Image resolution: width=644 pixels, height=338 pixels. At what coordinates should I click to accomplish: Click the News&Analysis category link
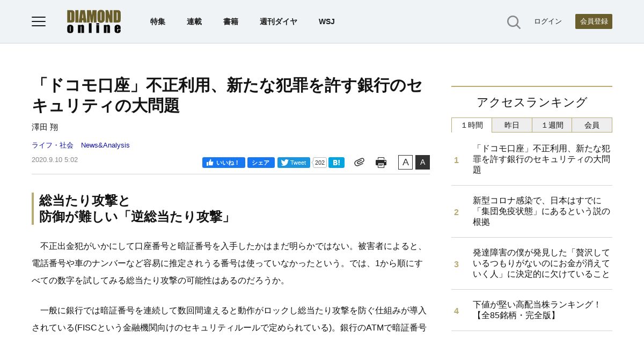pyautogui.click(x=105, y=145)
